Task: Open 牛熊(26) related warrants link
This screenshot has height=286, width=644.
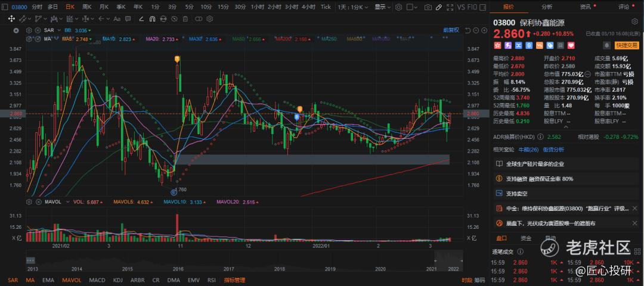Action: [x=530, y=150]
